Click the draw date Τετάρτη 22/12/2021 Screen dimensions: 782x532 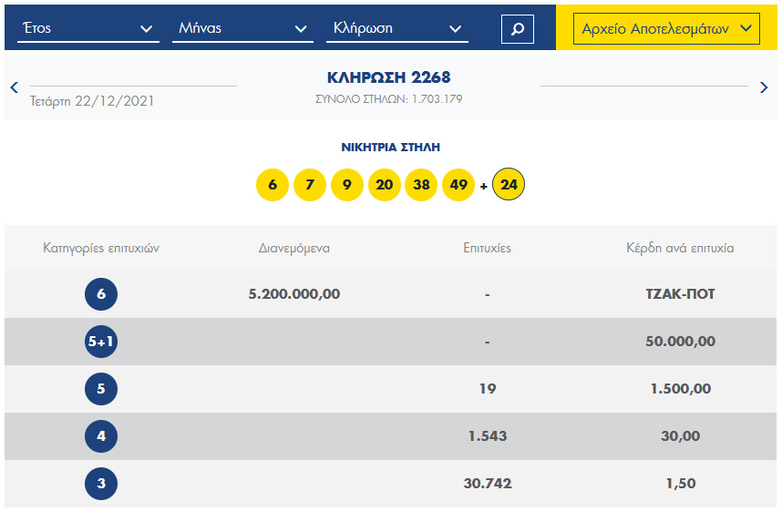92,100
